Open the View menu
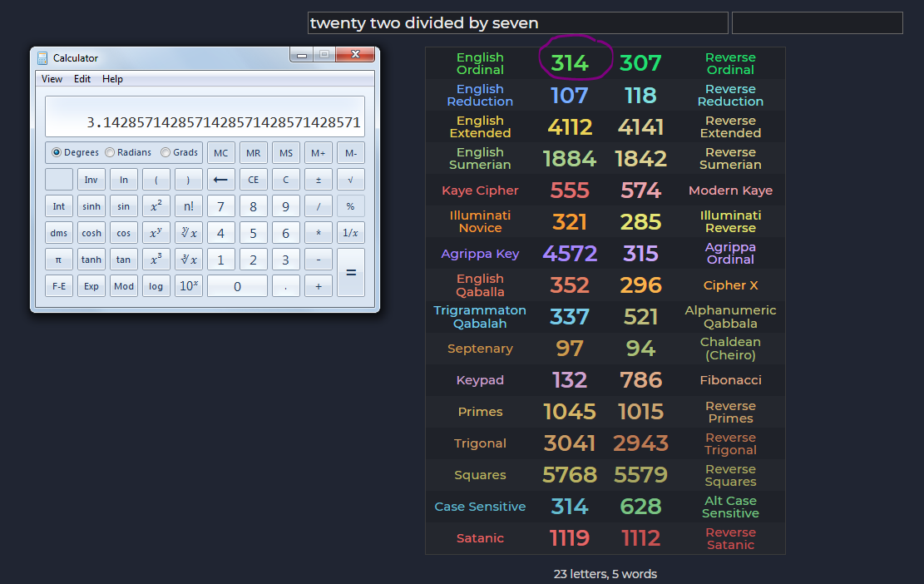Viewport: 924px width, 584px height. point(52,79)
